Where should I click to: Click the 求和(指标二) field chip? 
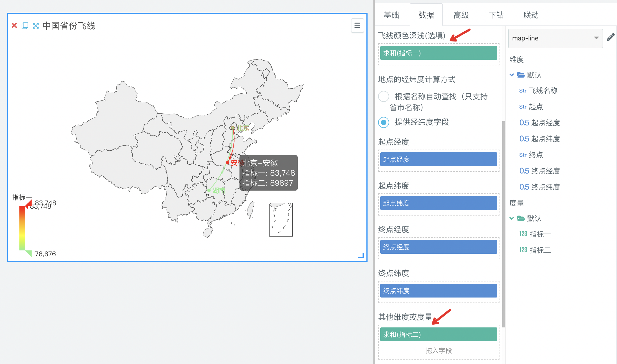[438, 334]
